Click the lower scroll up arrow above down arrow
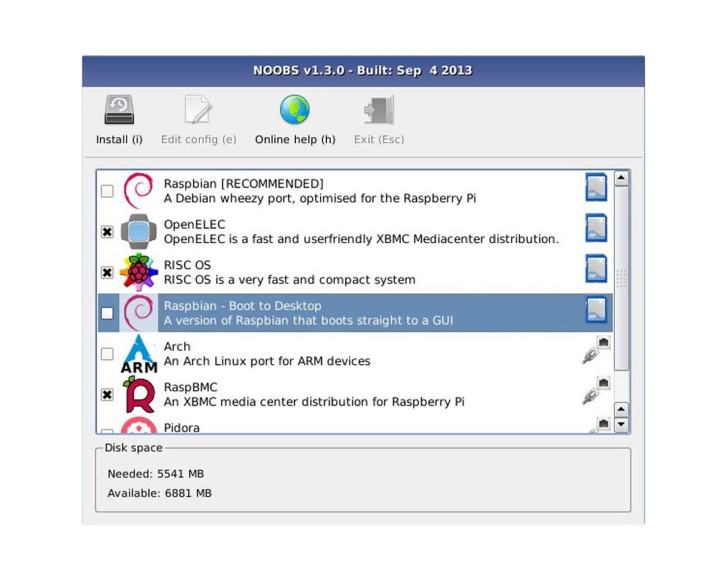728x571 pixels. pyautogui.click(x=621, y=409)
